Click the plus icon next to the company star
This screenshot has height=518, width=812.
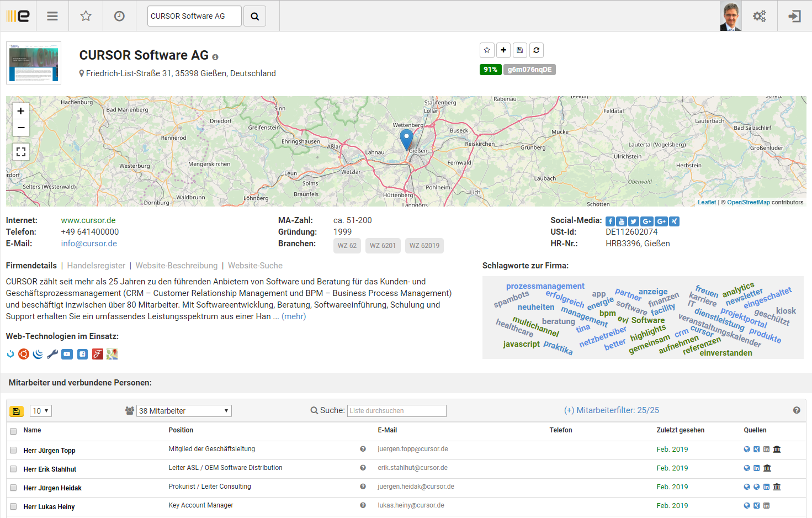point(503,50)
